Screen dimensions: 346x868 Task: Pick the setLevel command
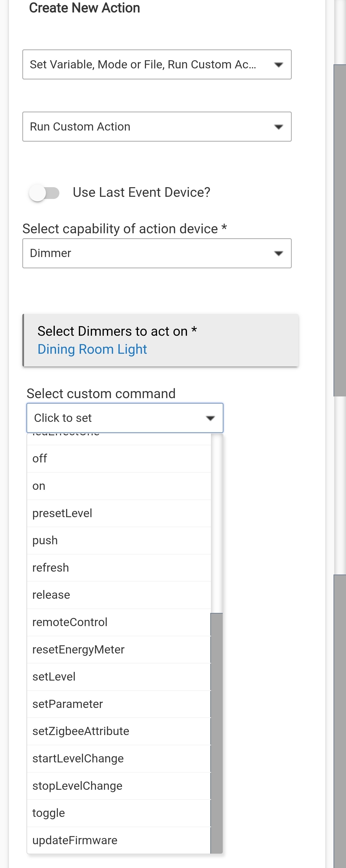119,677
